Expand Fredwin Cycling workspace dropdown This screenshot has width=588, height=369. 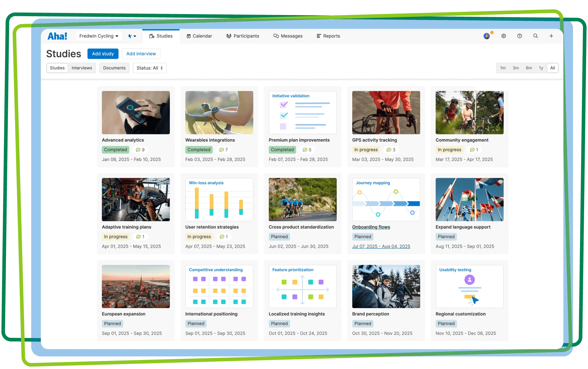click(x=99, y=36)
